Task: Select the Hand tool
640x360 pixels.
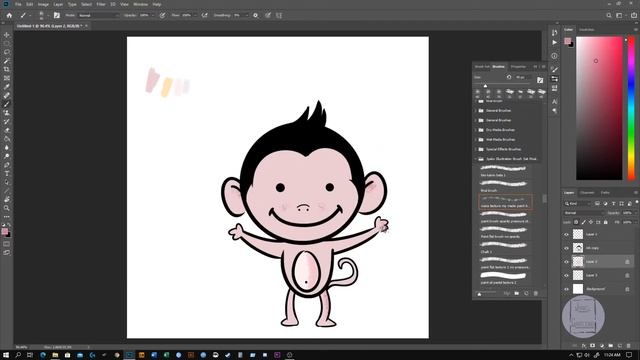Action: tap(7, 199)
